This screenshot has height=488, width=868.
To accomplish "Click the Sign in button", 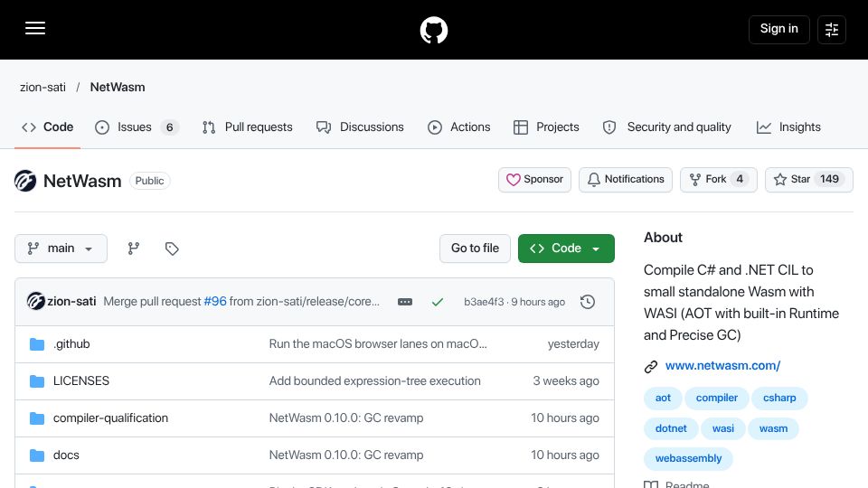I will [778, 29].
